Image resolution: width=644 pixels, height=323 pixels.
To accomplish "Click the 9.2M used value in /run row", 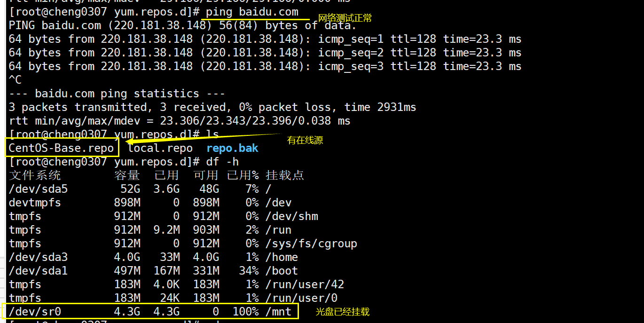I will click(x=166, y=230).
